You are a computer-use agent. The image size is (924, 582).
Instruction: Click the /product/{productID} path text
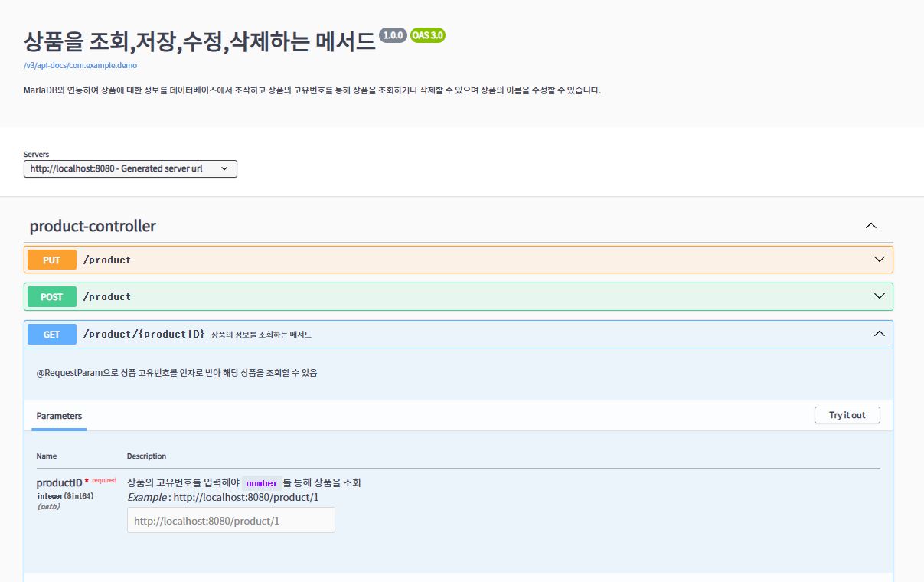pos(144,334)
